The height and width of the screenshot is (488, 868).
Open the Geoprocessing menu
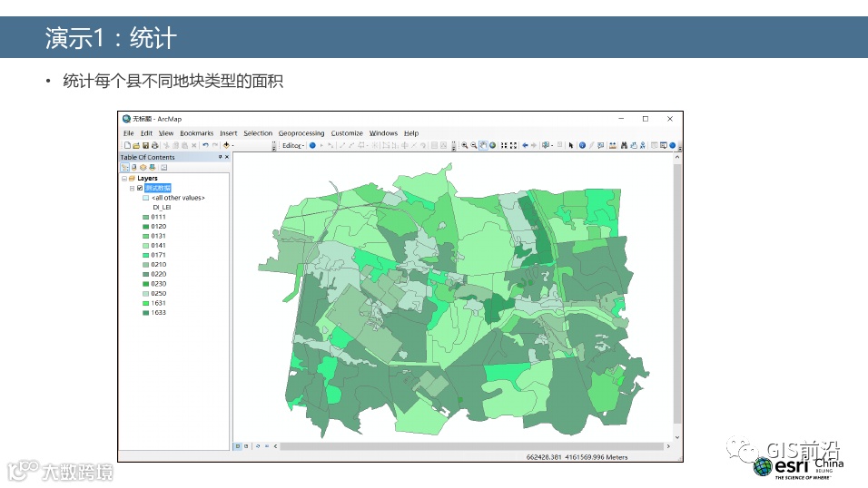click(301, 133)
